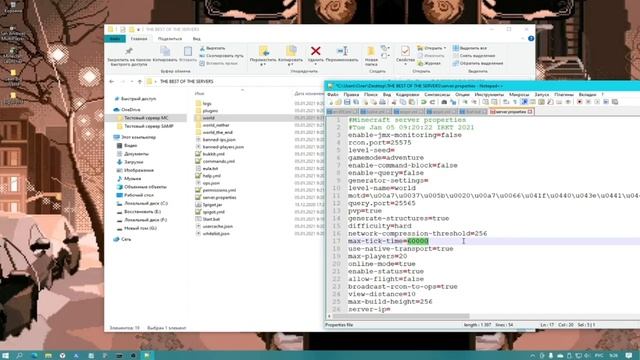Click Журнал in Explorer ribbon
Image resolution: width=640 pixels, height=360 pixels.
tap(429, 63)
